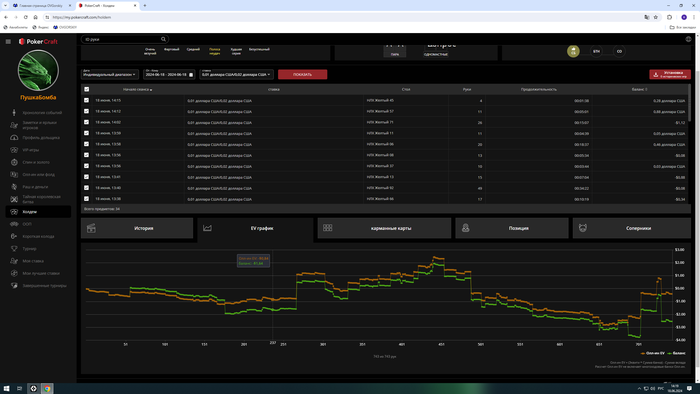The height and width of the screenshot is (394, 700).
Task: Uncheck the 18 июня 14:15 session row
Action: tap(87, 100)
